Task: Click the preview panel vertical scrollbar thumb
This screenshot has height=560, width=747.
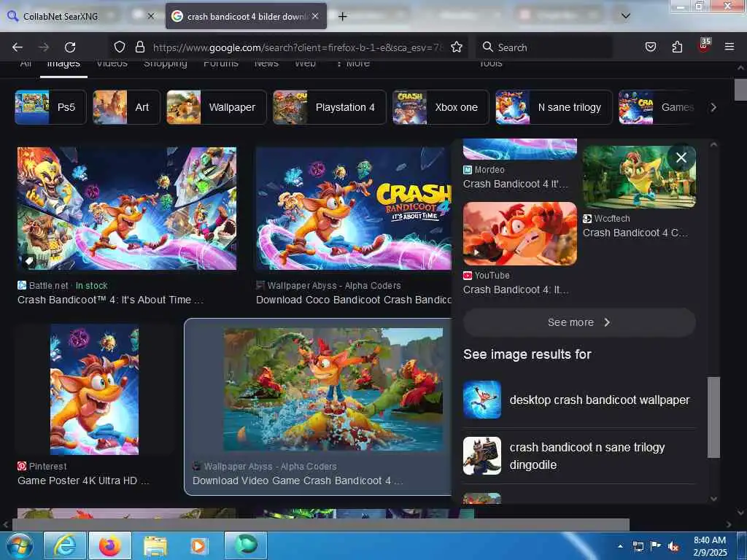Action: [x=713, y=417]
